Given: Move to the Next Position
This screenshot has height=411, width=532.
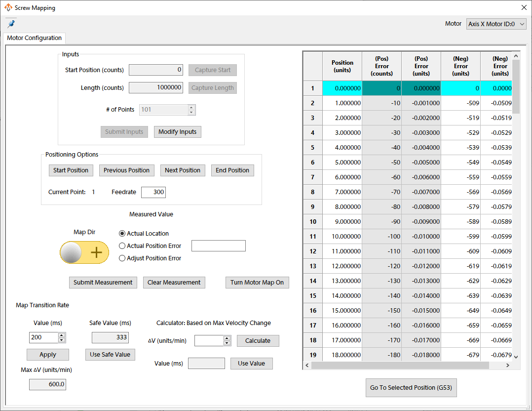Looking at the screenshot, I should (x=183, y=170).
